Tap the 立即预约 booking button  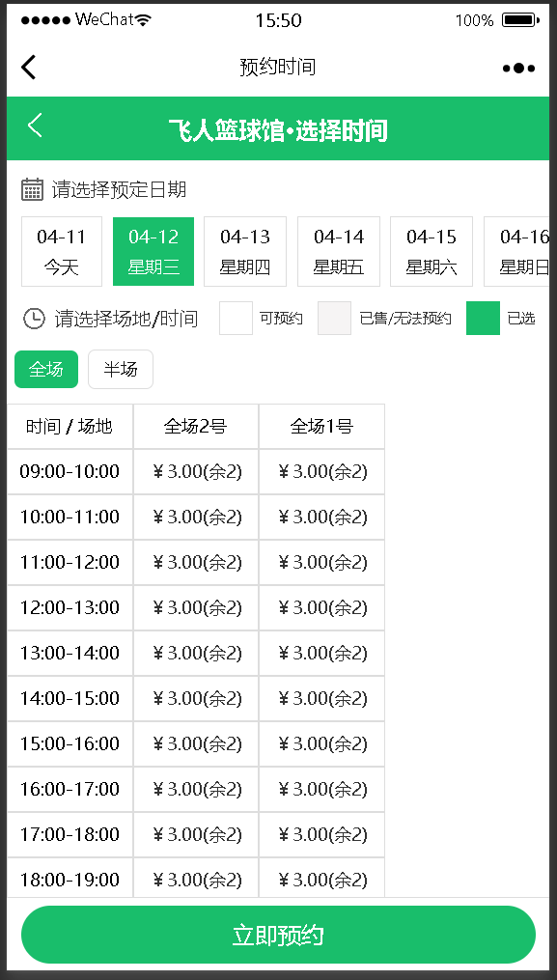coord(278,935)
